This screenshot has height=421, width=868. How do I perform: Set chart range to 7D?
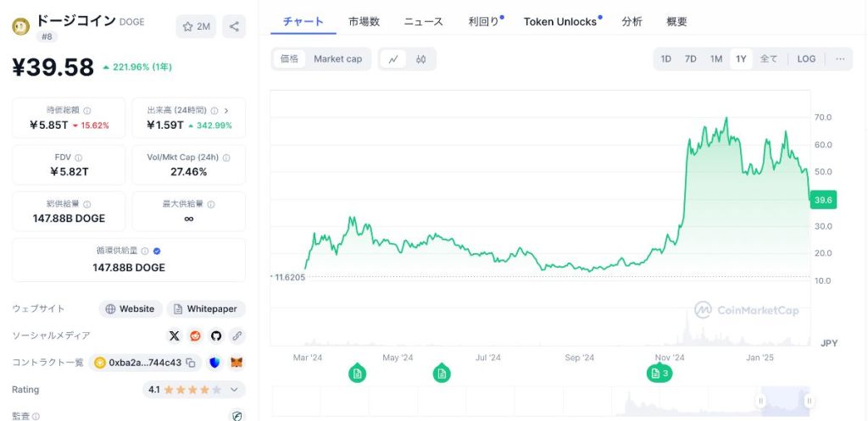[691, 59]
